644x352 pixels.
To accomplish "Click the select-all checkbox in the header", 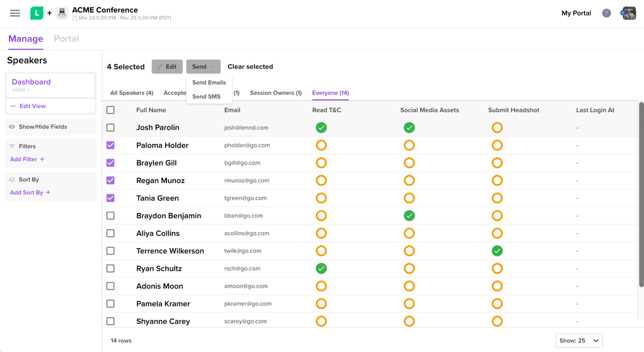I will pos(110,110).
